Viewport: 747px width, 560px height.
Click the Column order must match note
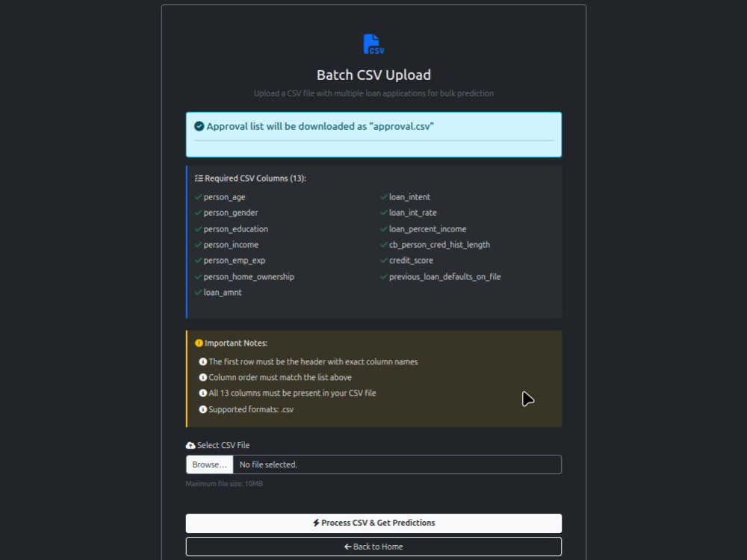280,377
